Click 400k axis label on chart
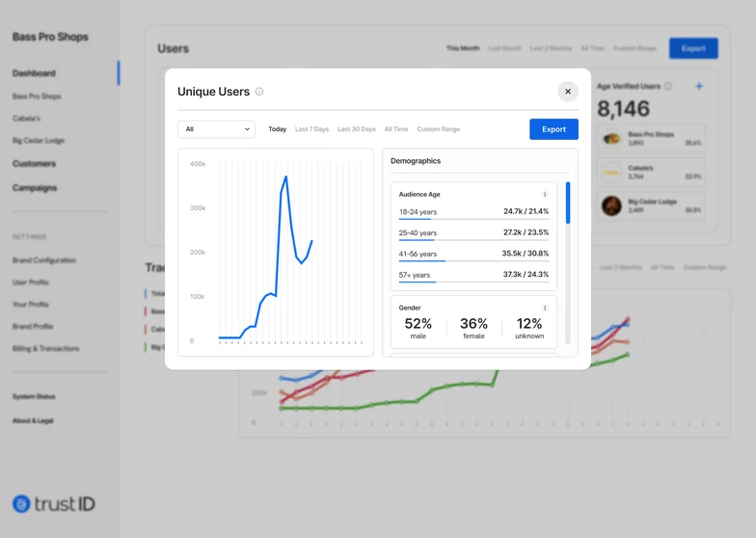Image resolution: width=756 pixels, height=538 pixels. pyautogui.click(x=198, y=164)
